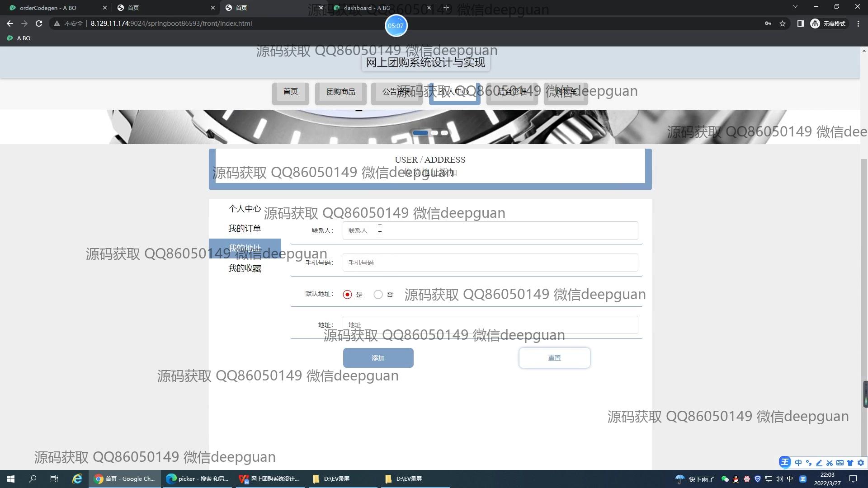Click the 添加 submit button

(x=378, y=358)
